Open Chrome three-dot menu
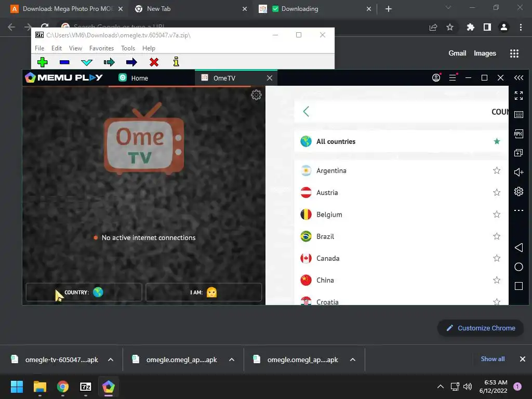This screenshot has width=532, height=399. [x=521, y=27]
